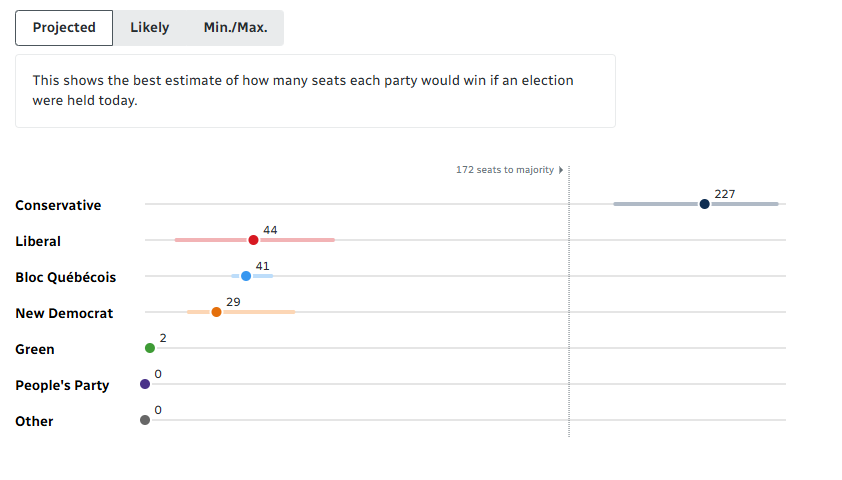Click the Liberal red dot marker
The width and height of the screenshot is (842, 480).
[x=254, y=240]
